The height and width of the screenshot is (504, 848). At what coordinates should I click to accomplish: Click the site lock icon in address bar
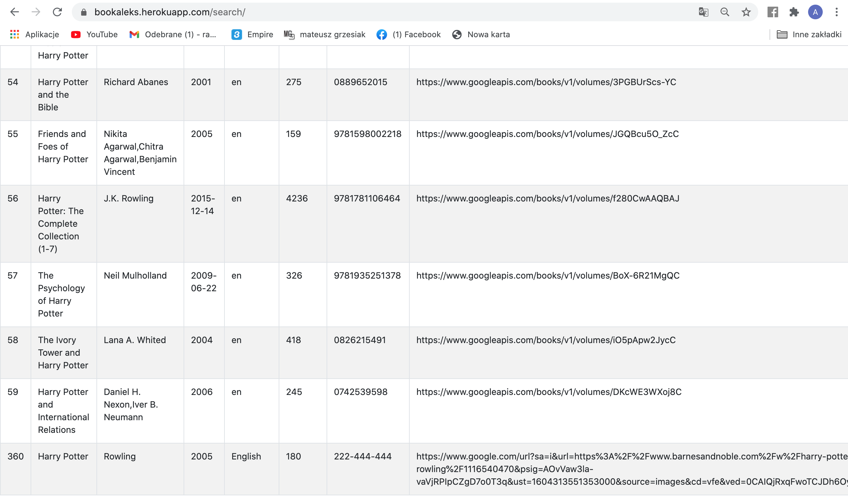[x=84, y=12]
